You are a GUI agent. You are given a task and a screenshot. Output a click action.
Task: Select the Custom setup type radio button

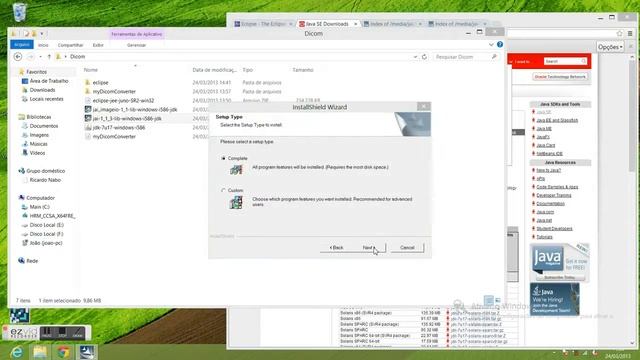223,191
